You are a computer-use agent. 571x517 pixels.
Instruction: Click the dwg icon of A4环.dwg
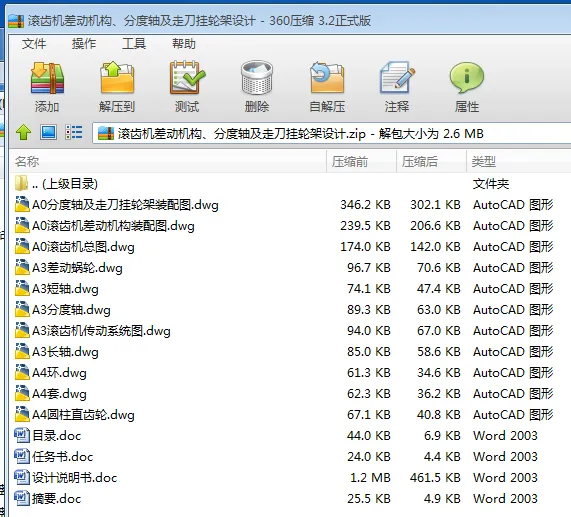(x=22, y=372)
